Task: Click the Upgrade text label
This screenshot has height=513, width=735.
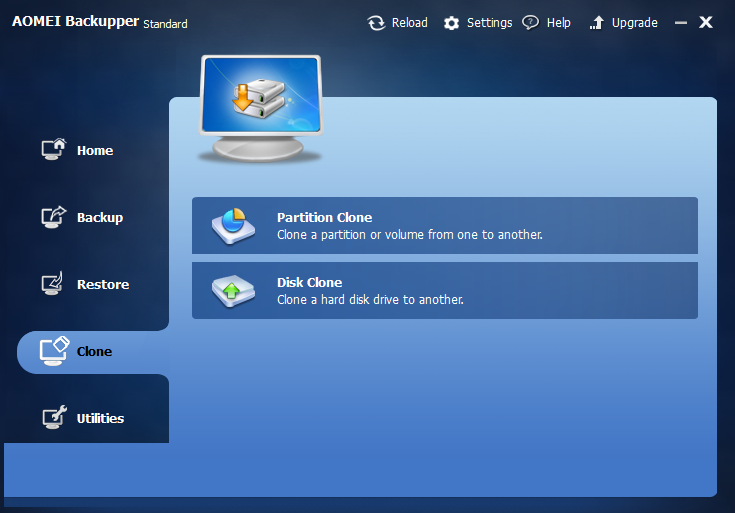Action: pyautogui.click(x=635, y=23)
